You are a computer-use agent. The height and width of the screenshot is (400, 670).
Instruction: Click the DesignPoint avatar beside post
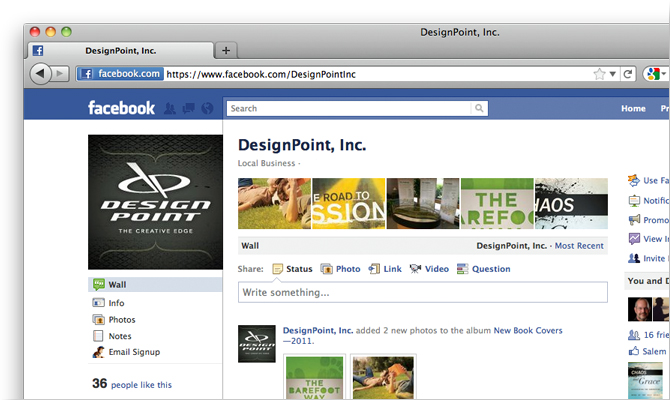(x=257, y=344)
